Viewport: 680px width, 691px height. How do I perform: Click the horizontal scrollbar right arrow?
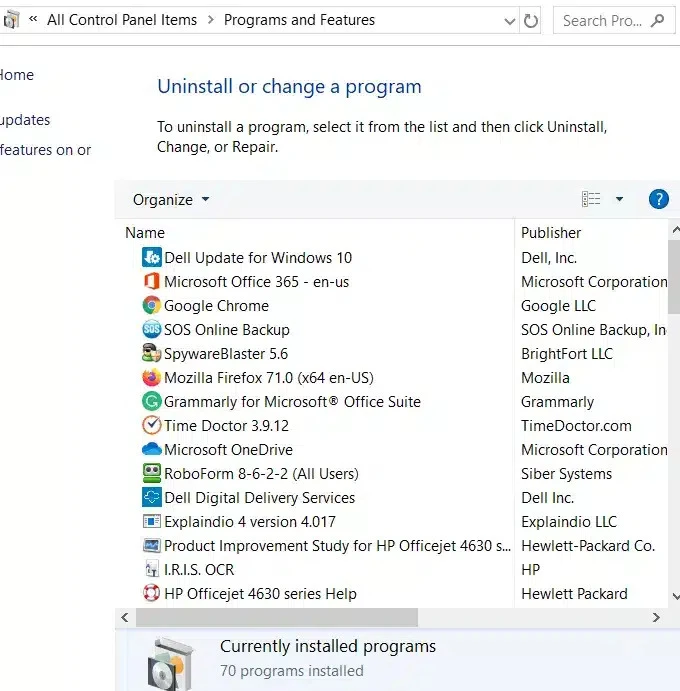click(656, 617)
